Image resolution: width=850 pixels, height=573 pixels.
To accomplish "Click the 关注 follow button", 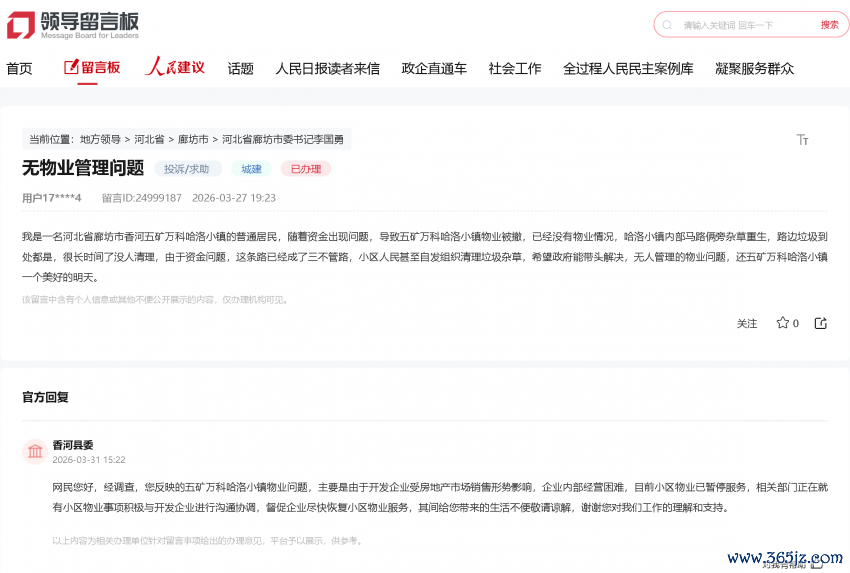I will (747, 323).
